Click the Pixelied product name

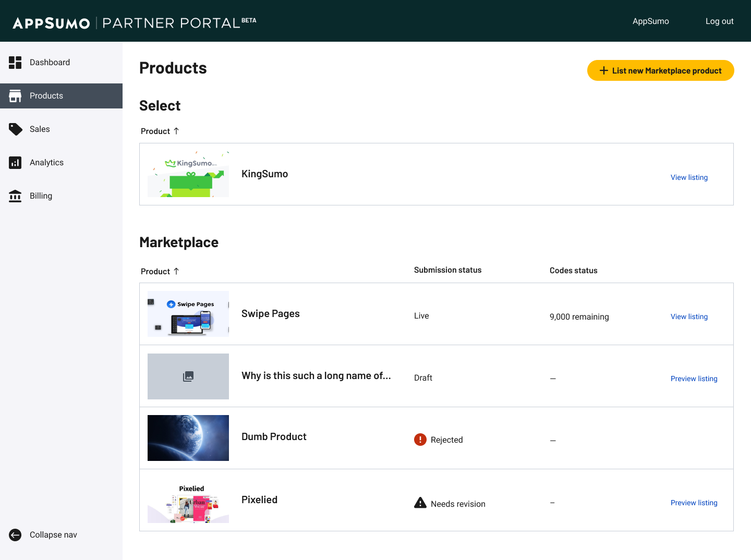click(259, 500)
